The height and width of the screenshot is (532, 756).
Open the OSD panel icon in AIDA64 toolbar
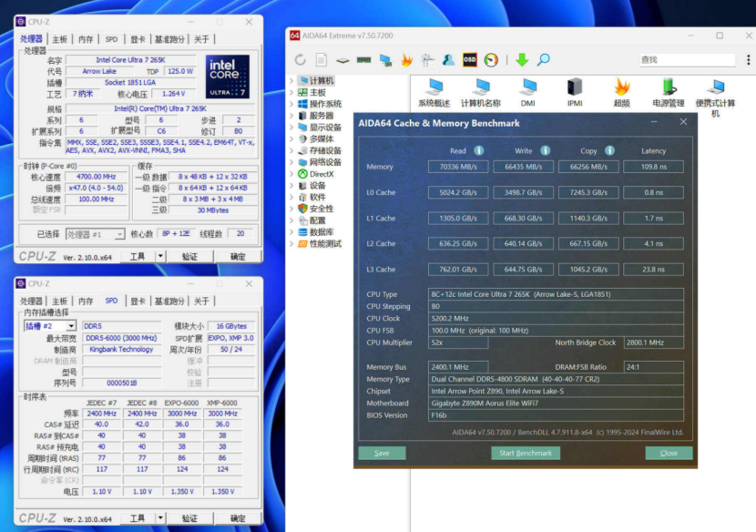(470, 60)
